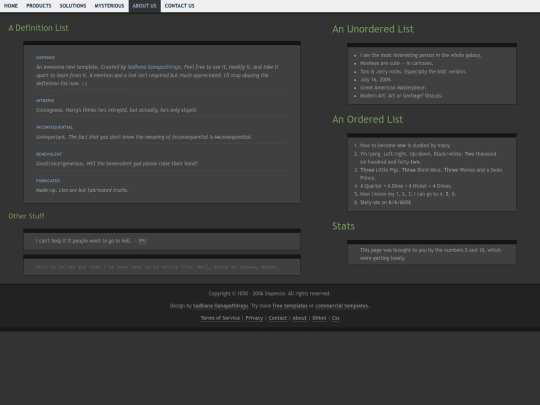Screen dimensions: 540x405
Task: Click the 'Intrepid' definition term
Action: tap(45, 101)
